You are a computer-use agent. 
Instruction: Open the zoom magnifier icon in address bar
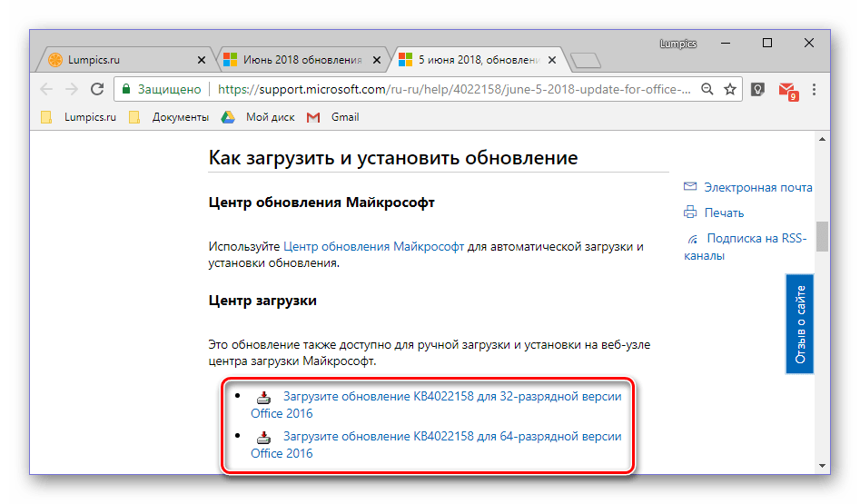707,89
